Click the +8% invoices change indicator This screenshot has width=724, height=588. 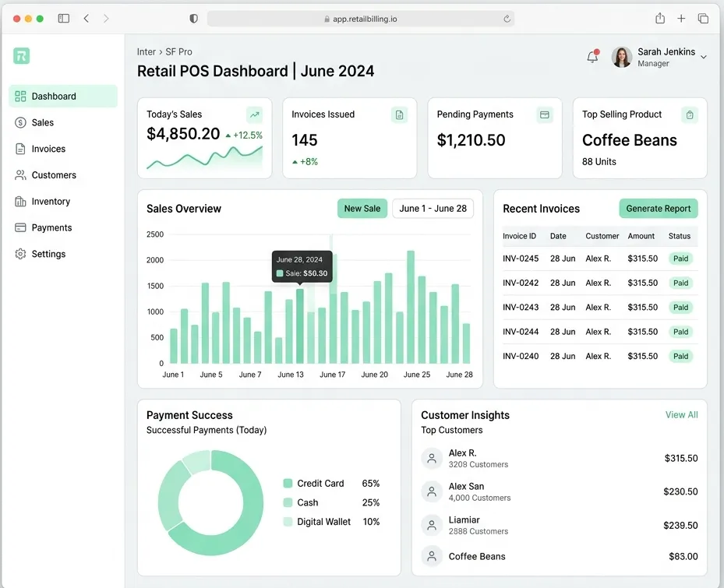coord(305,161)
